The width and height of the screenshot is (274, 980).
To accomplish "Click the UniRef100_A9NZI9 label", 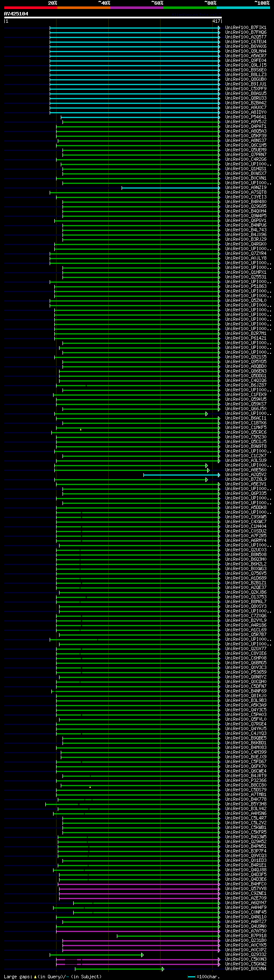I will pyautogui.click(x=246, y=188).
